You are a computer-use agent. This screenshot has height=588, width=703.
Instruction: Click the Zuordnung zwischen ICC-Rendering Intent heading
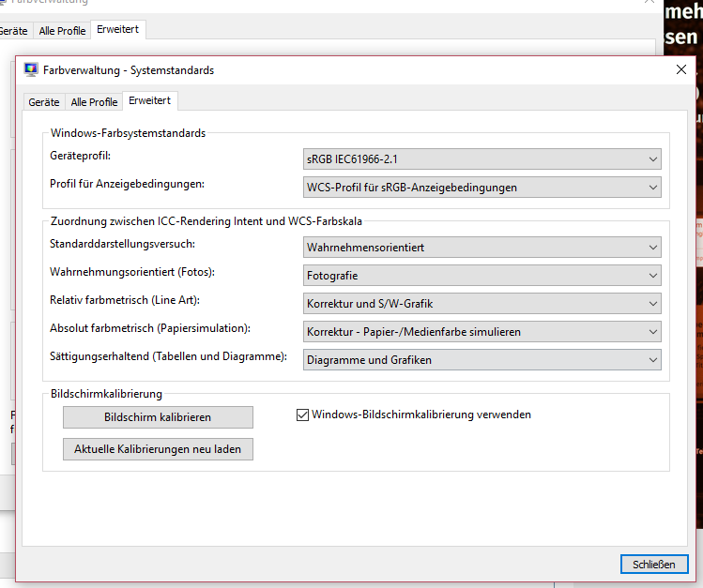(206, 221)
